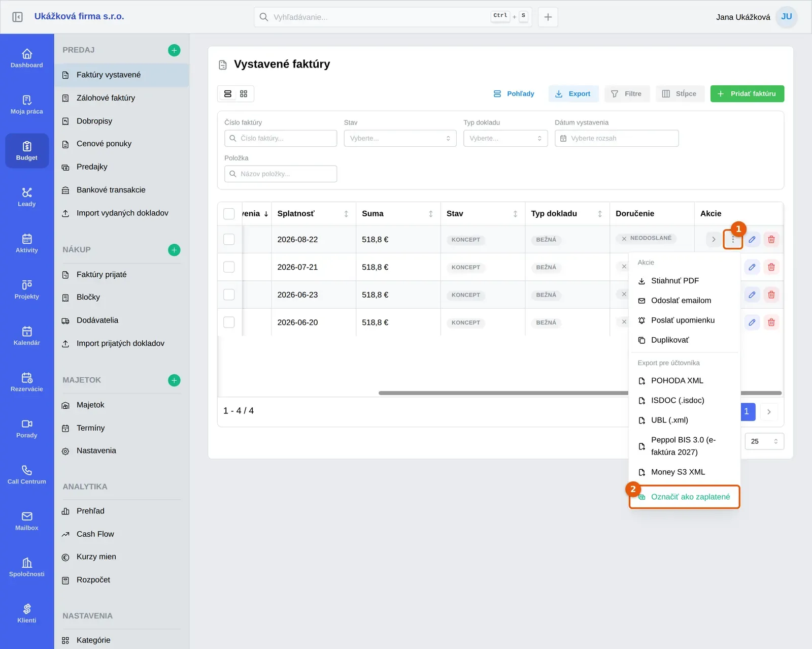Viewport: 812px width, 649px height.
Task: Select Označiť ako zaplatené in the menu
Action: [684, 497]
